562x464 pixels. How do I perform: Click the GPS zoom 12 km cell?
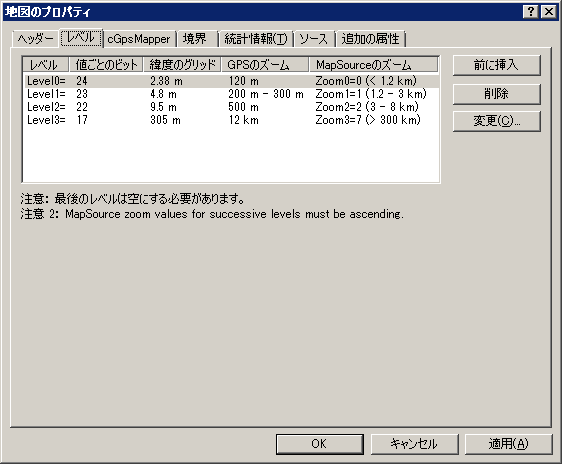(x=244, y=120)
